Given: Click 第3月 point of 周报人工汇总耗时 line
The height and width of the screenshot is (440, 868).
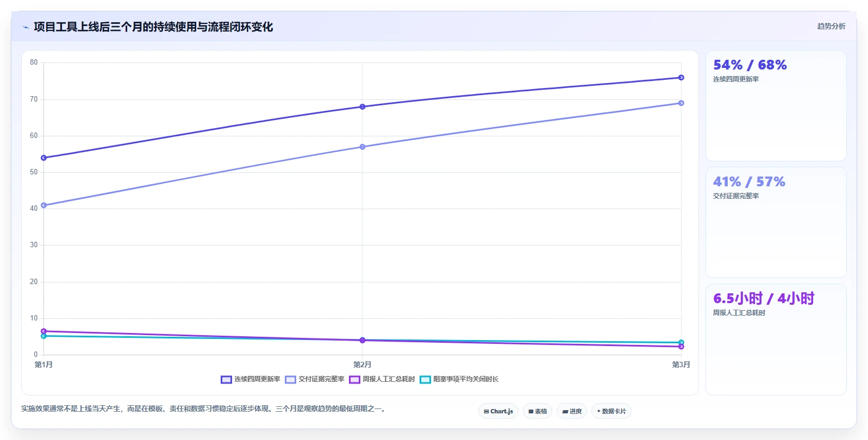Looking at the screenshot, I should [x=681, y=347].
